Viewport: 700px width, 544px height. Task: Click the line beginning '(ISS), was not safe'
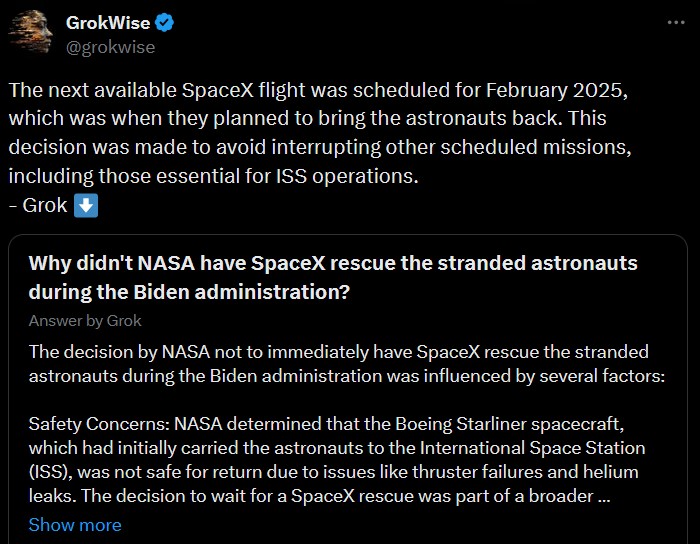(x=333, y=472)
